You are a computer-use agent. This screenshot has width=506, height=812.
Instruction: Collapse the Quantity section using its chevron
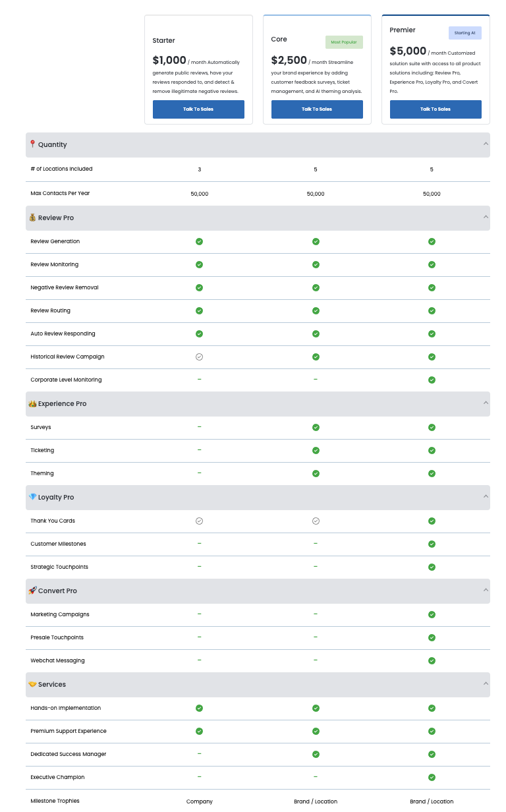tap(486, 144)
